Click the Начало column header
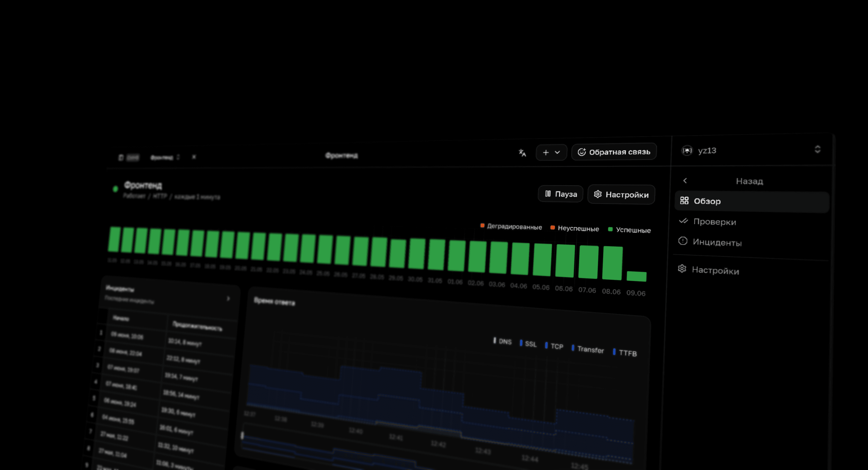The height and width of the screenshot is (470, 868). pos(121,318)
